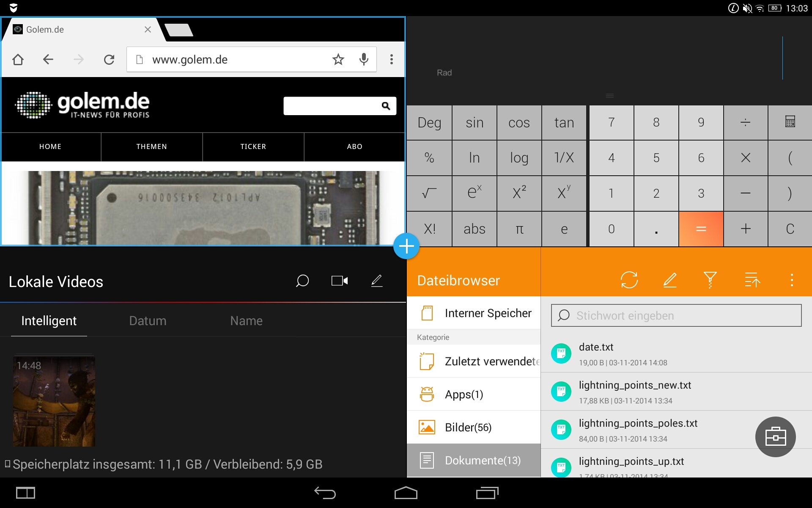Toggle Deg angle mode in calculator
812x508 pixels.
(x=429, y=123)
